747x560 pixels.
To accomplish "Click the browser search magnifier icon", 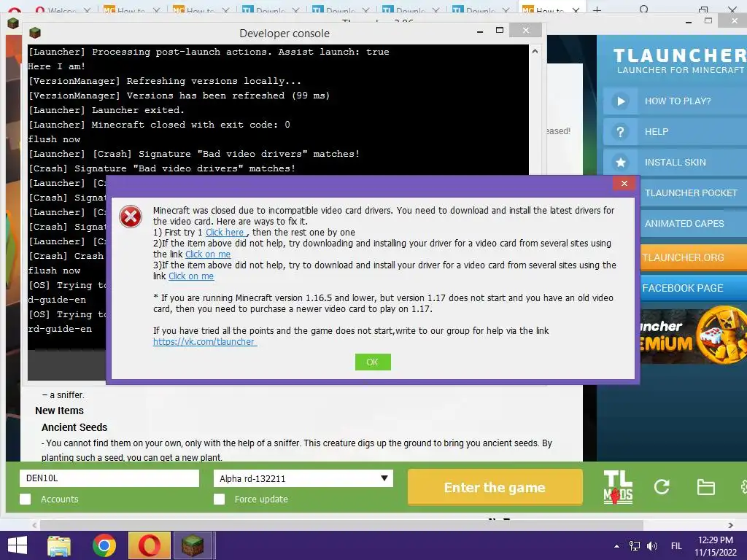I will (x=644, y=9).
